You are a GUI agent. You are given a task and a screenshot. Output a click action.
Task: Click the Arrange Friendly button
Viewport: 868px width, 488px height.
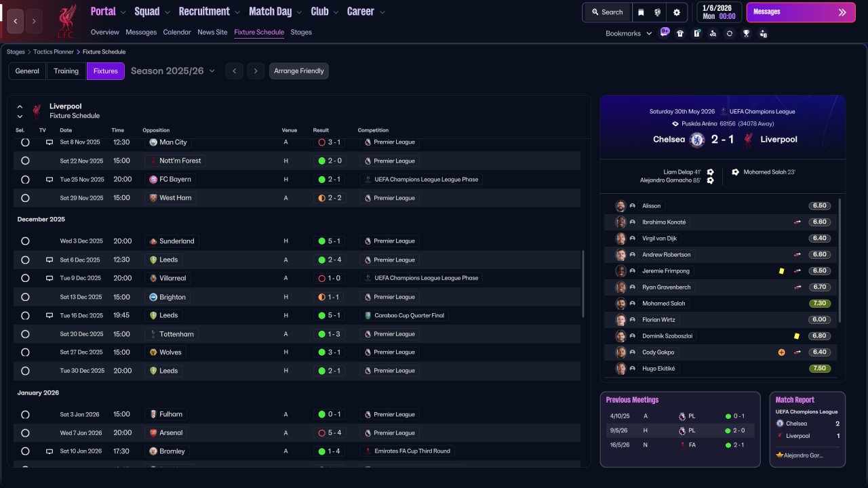pos(299,71)
